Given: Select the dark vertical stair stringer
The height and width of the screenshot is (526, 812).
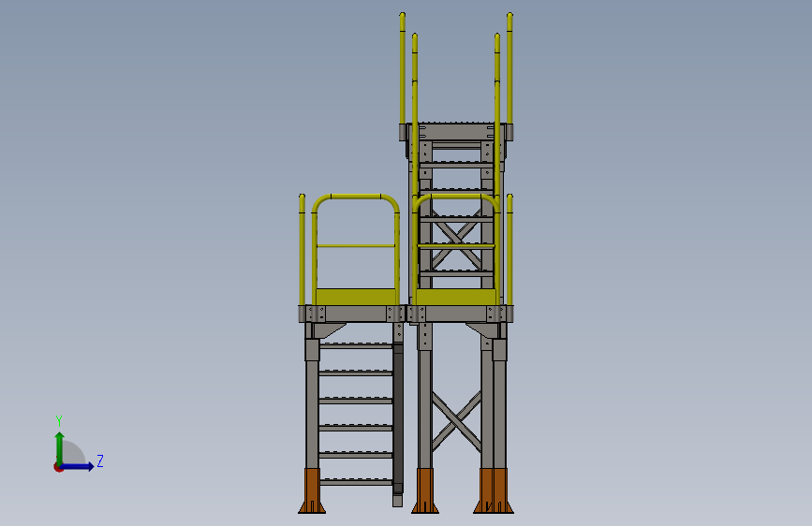Looking at the screenshot, I should 398,417.
